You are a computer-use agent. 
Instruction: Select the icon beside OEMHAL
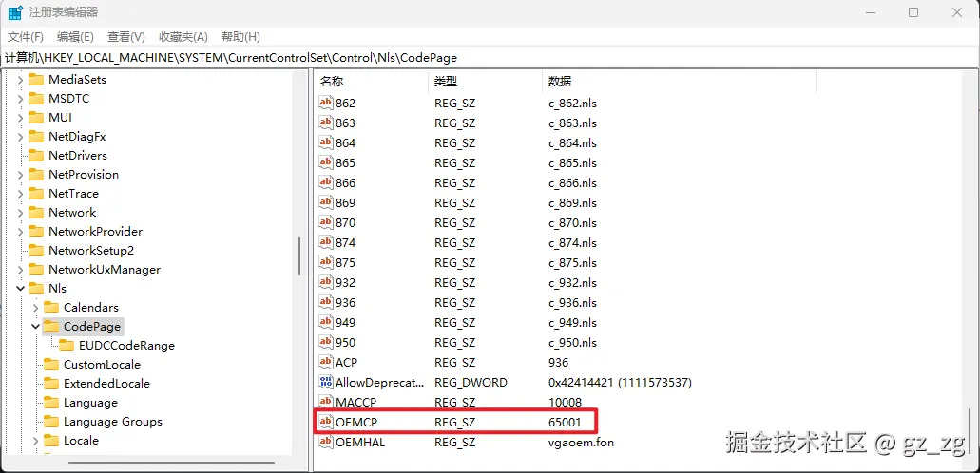326,443
